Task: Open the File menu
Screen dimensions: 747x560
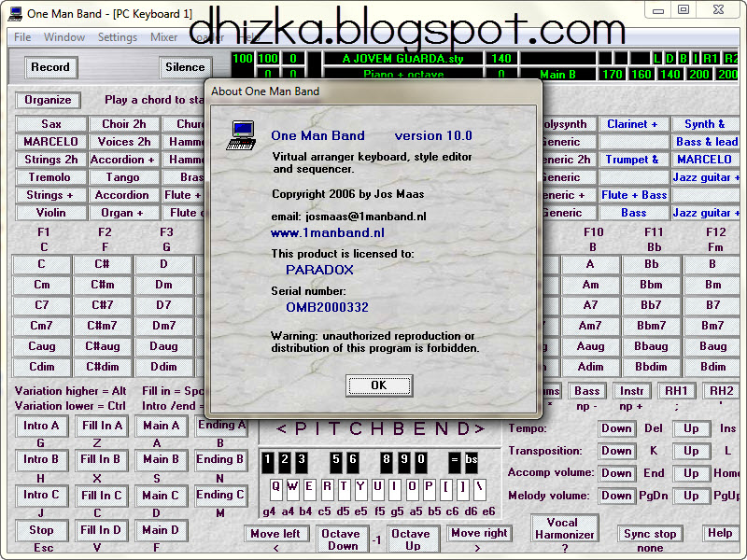Action: 22,37
